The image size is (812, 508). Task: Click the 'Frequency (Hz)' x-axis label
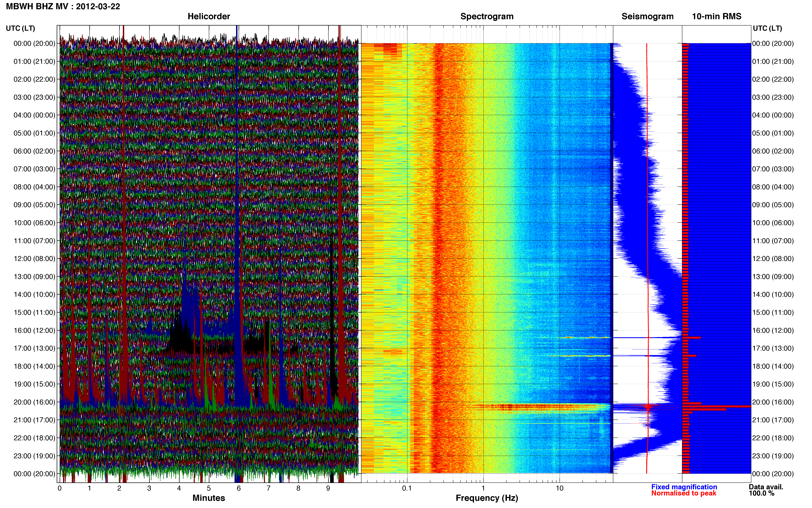pos(487,498)
